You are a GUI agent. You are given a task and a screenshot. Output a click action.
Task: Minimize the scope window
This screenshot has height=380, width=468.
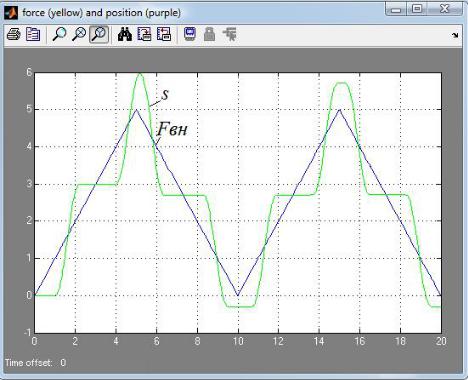pyautogui.click(x=396, y=9)
